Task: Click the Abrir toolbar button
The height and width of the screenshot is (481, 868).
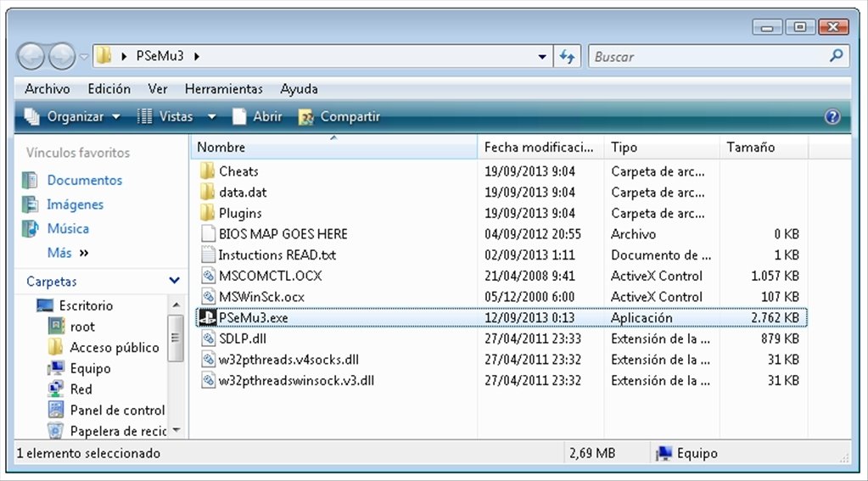Action: [257, 116]
